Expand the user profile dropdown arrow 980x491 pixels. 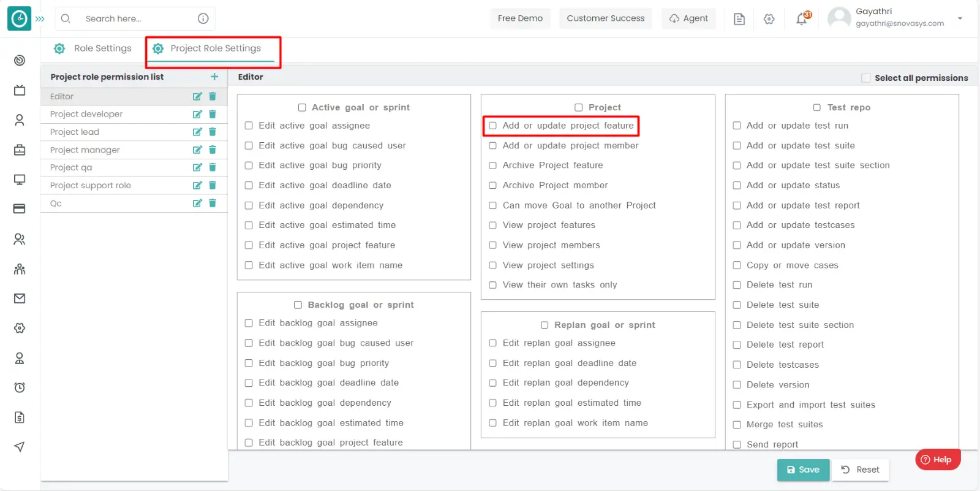click(960, 18)
